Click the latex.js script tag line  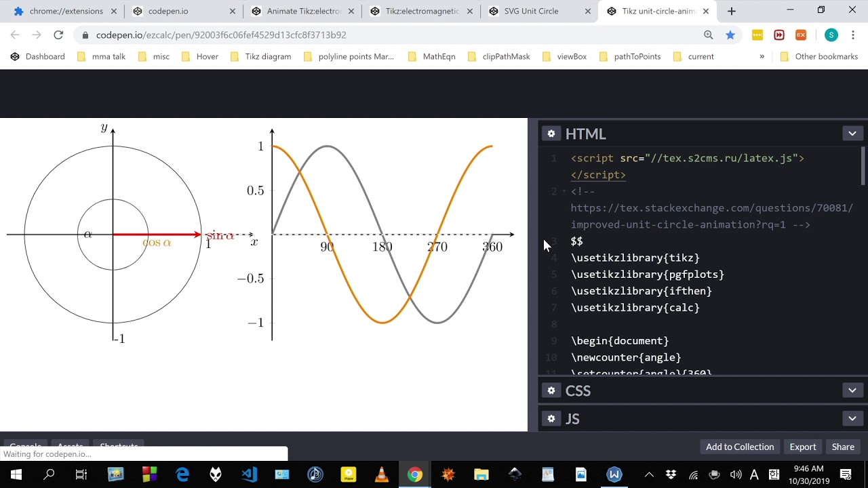(x=688, y=158)
